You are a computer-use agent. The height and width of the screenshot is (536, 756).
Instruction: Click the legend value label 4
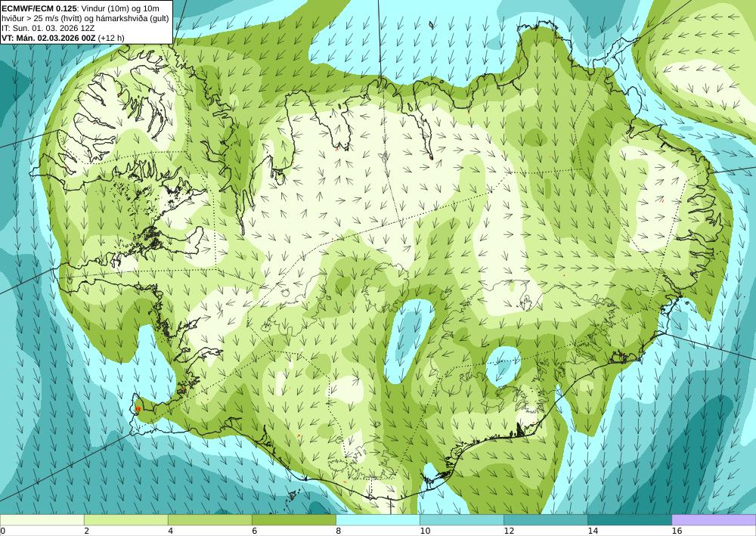point(171,531)
